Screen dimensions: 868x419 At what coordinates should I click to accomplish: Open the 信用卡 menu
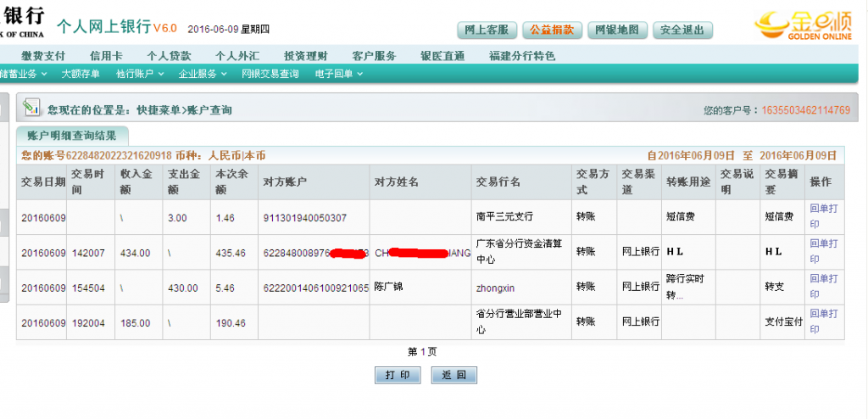click(x=106, y=56)
